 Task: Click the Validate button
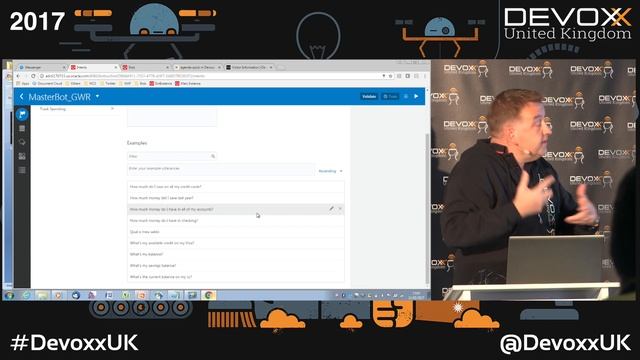click(369, 97)
